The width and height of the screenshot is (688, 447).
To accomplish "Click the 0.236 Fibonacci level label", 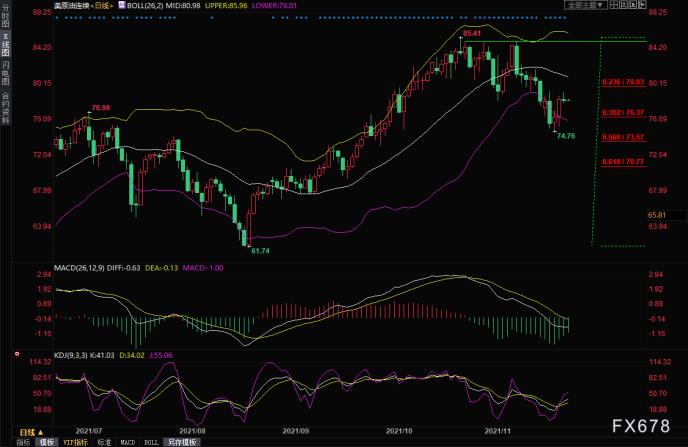I will (623, 82).
